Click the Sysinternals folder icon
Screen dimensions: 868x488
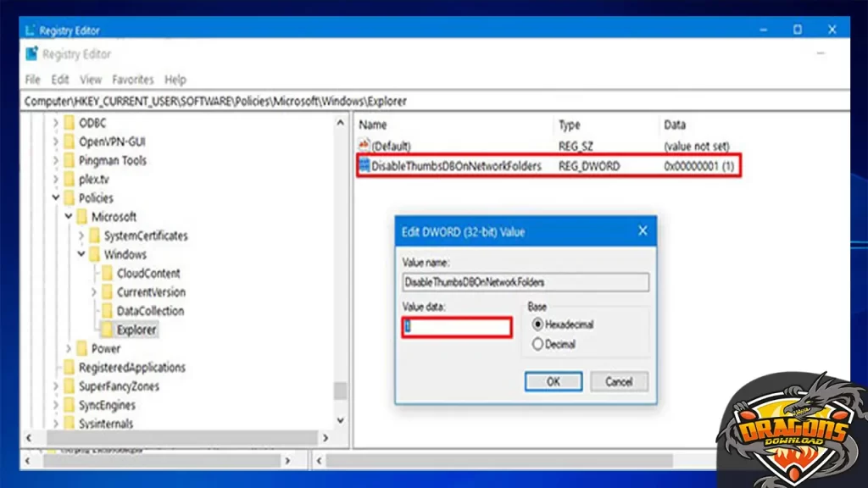click(70, 423)
